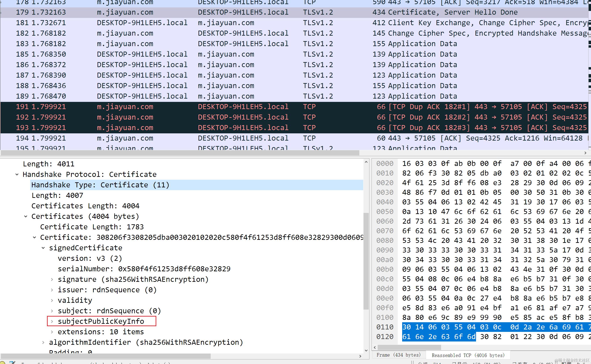The image size is (591, 364).
Task: Click highlighted byte 30 in hex row 0110
Action: pyautogui.click(x=407, y=327)
